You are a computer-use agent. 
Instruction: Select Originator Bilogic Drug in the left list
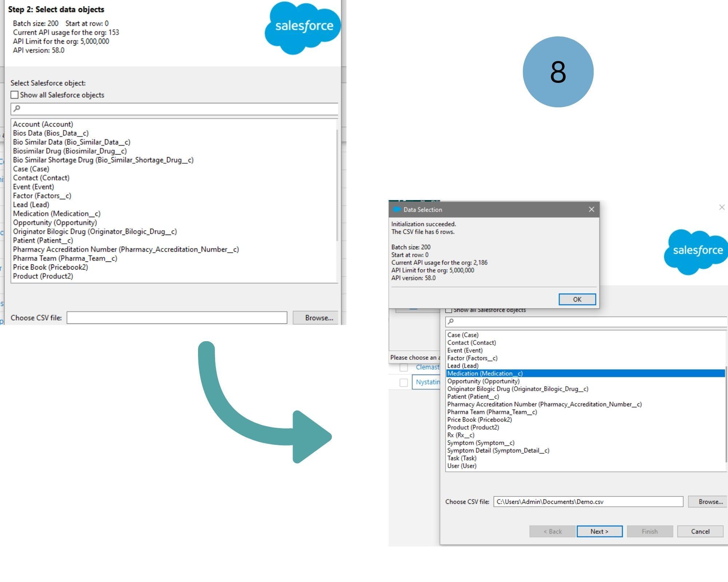pyautogui.click(x=95, y=231)
